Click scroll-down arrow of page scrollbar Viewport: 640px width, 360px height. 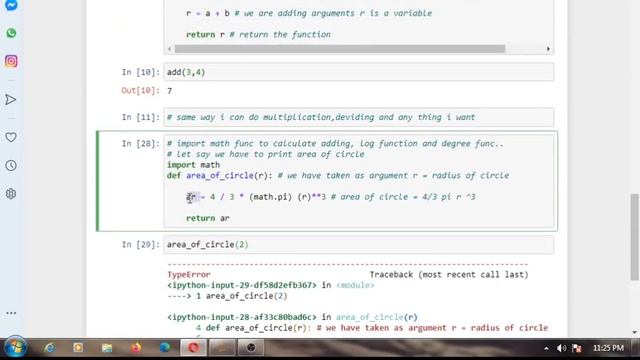[x=634, y=332]
